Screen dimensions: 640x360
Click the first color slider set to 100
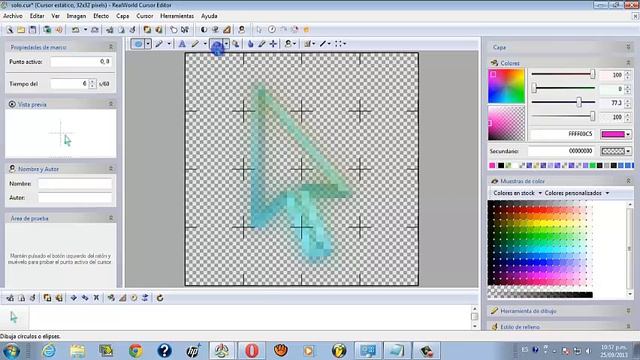(x=563, y=74)
